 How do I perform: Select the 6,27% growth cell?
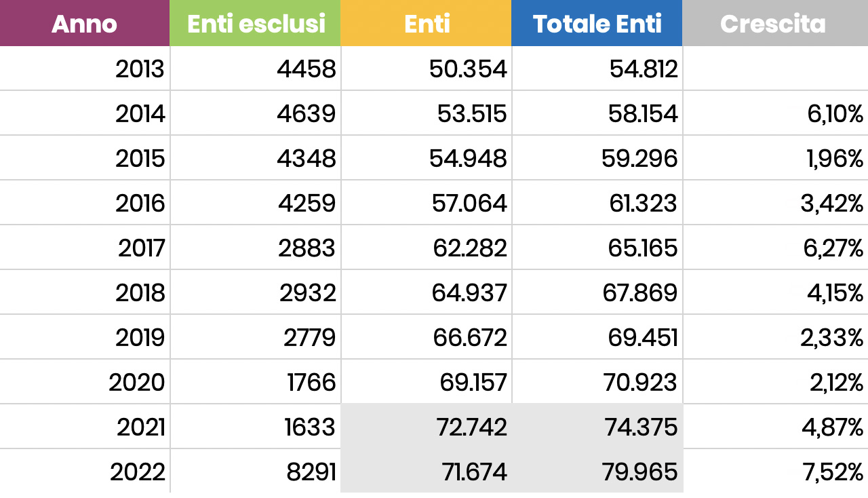(833, 248)
